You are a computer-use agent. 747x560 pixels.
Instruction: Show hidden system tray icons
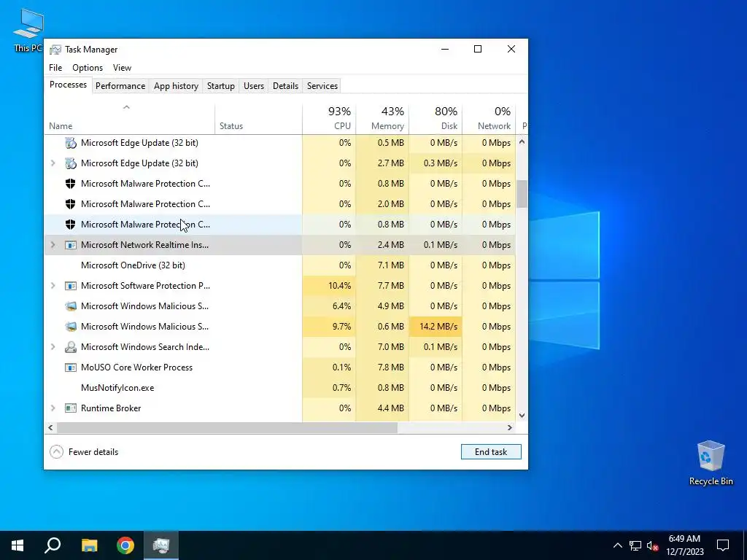pos(617,545)
